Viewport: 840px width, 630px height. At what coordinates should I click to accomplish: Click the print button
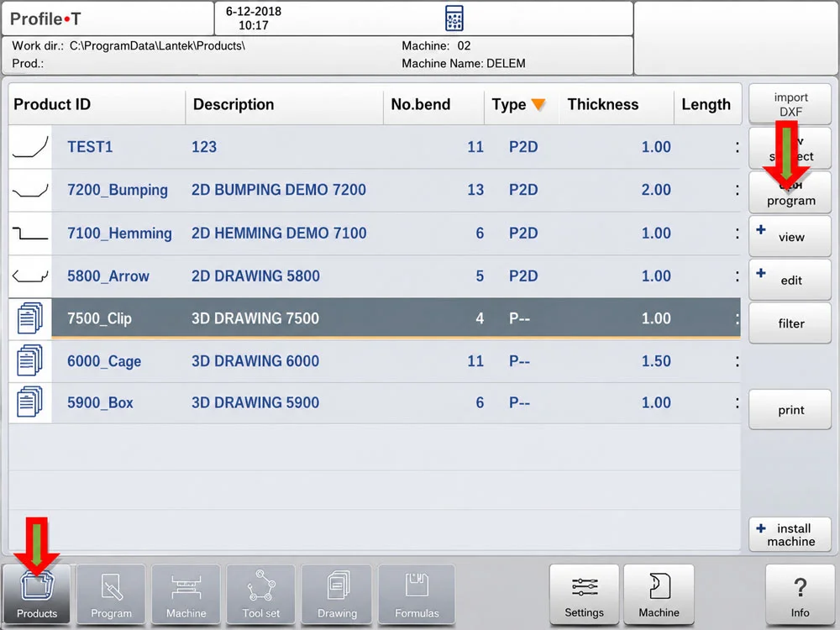(790, 410)
